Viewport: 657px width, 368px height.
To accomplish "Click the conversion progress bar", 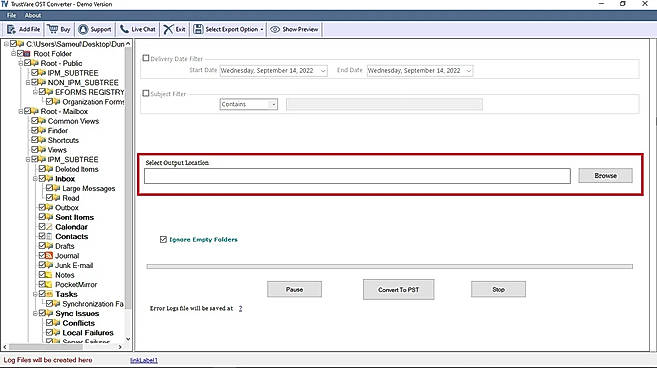I will point(390,267).
